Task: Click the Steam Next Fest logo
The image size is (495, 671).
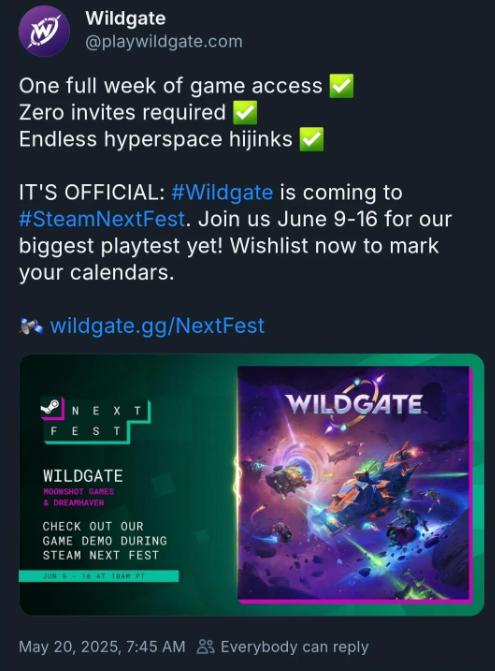Action: click(x=96, y=420)
